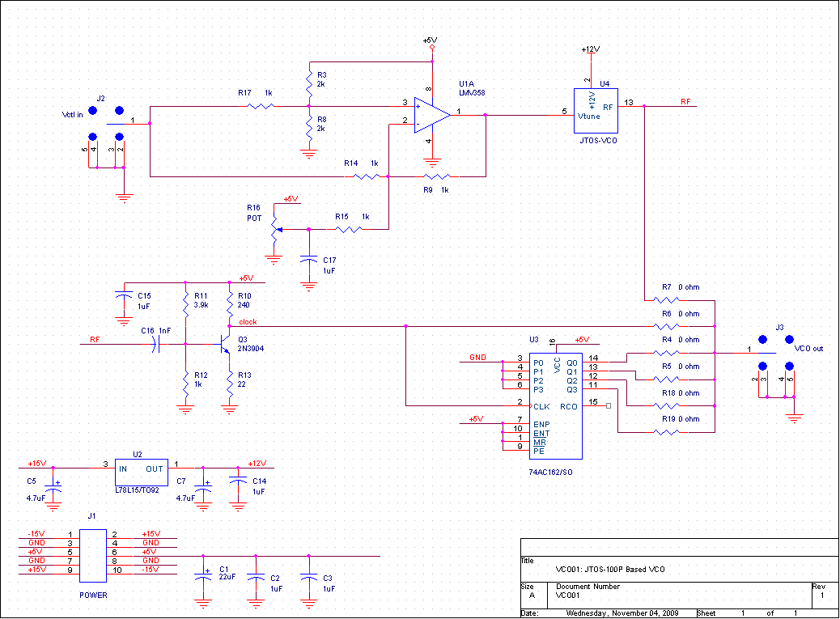Click the Q3 2N3904 transistor symbol
This screenshot has height=619, width=840.
pos(227,344)
